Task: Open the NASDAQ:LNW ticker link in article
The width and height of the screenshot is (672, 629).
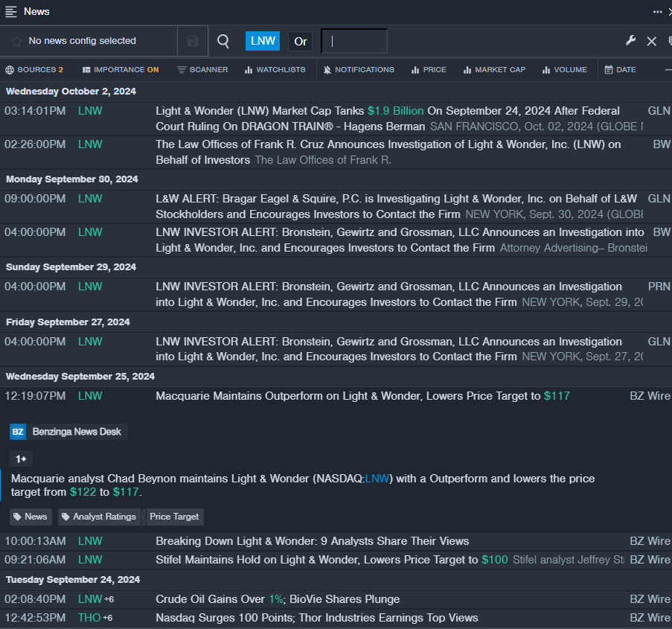Action: click(377, 478)
